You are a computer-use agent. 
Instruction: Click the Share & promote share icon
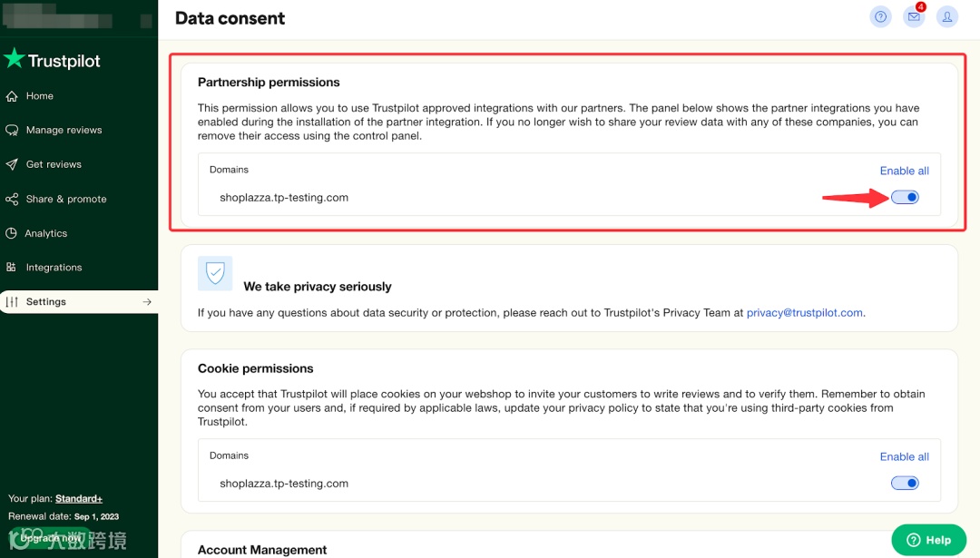point(12,200)
